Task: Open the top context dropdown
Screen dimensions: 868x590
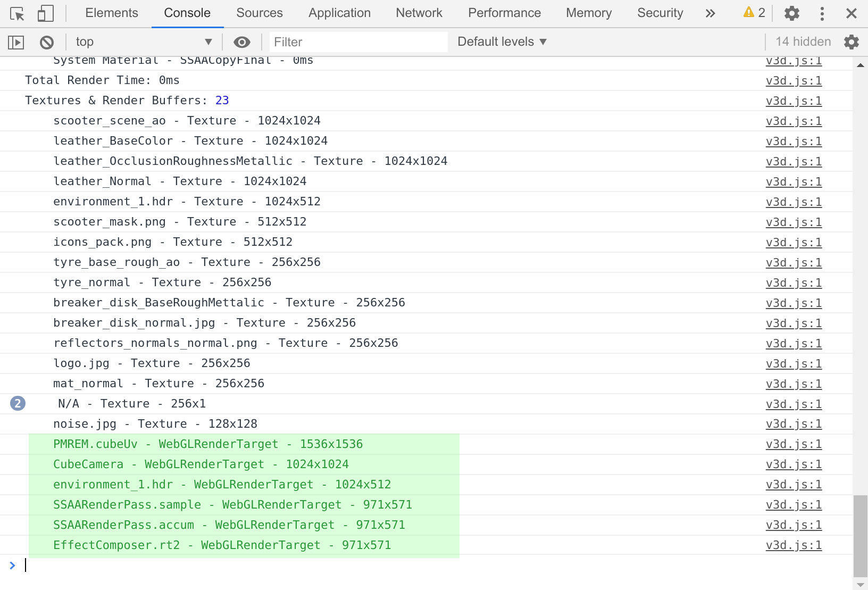Action: click(x=144, y=42)
